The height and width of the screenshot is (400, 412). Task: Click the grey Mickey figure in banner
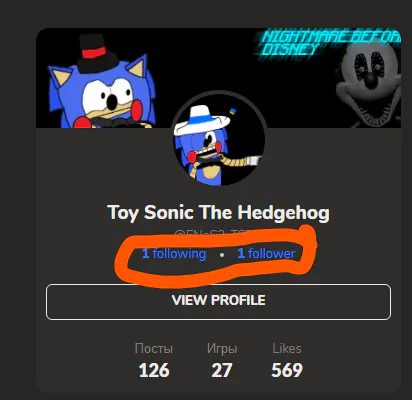[368, 85]
